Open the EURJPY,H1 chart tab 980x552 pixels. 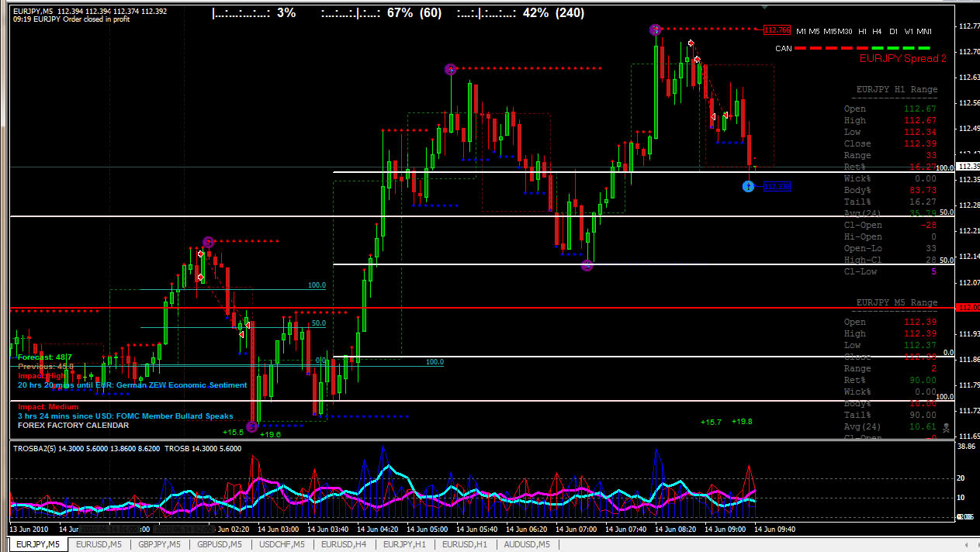tap(404, 544)
